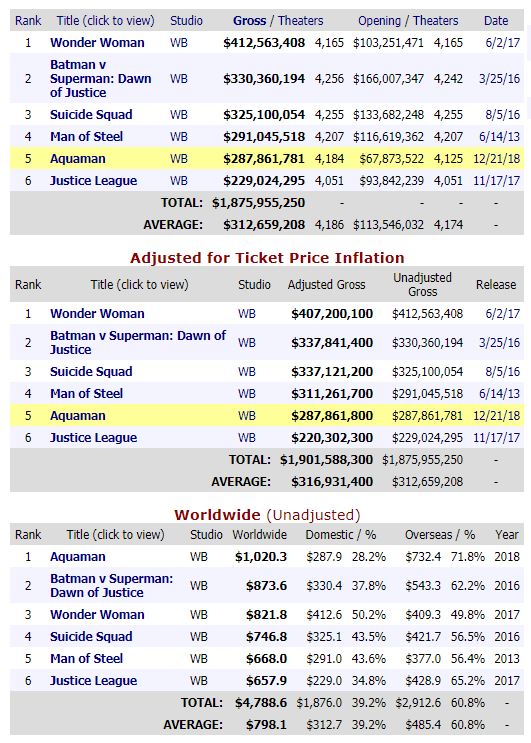Open Wonder Woman in the top table
The width and height of the screenshot is (531, 743).
tap(97, 43)
